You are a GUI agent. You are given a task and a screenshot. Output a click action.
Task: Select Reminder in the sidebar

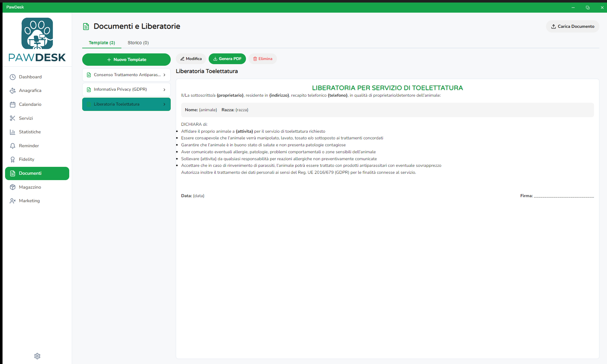(x=37, y=146)
